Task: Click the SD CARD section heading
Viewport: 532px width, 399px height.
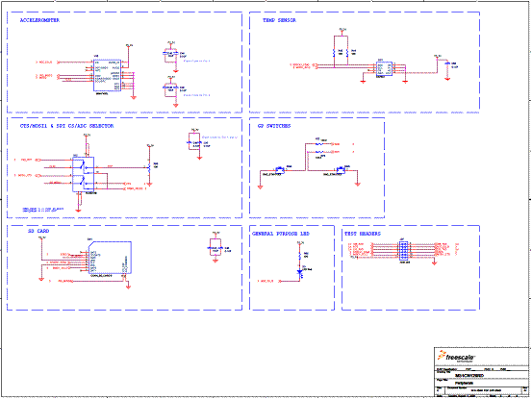Action: [38, 231]
